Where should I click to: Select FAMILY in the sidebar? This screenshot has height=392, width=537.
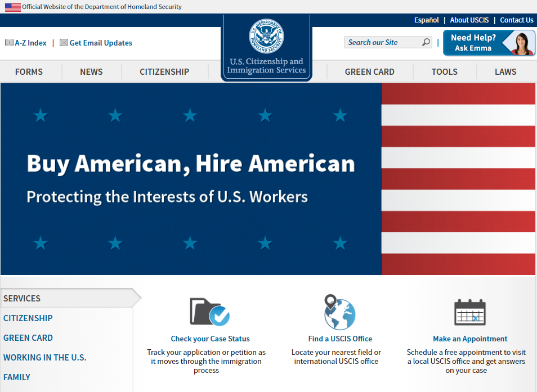(x=17, y=377)
